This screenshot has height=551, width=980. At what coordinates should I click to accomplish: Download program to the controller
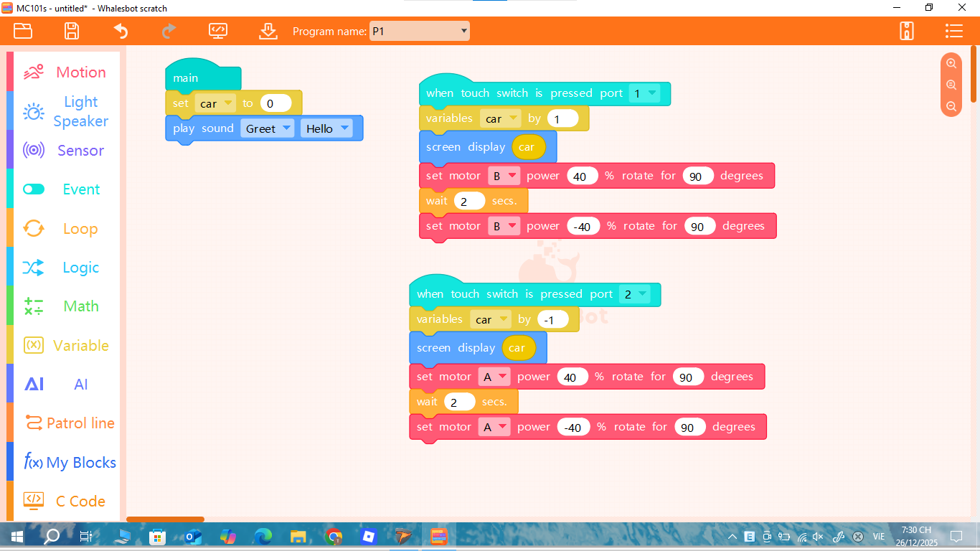click(268, 31)
